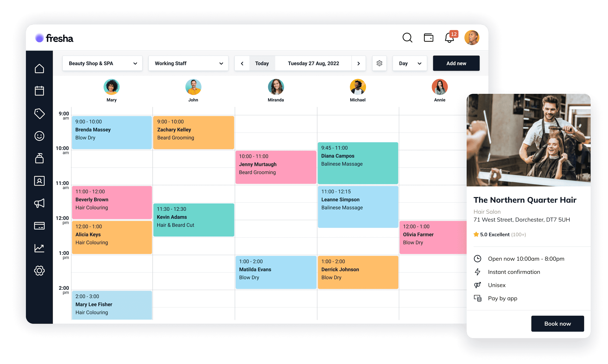Click the calendar settings gear icon

(x=379, y=63)
